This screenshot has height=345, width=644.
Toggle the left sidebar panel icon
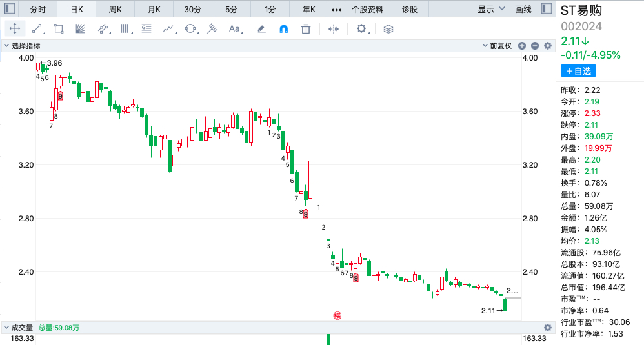click(10, 8)
